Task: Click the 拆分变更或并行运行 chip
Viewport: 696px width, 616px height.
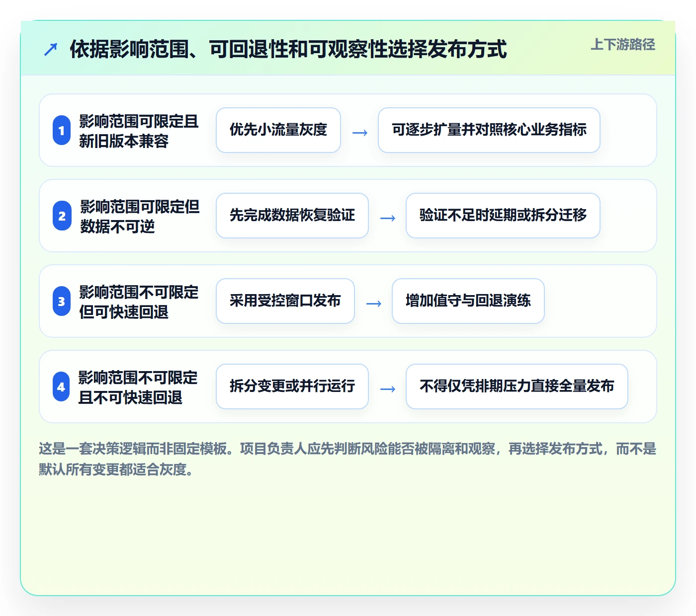Action: point(292,386)
